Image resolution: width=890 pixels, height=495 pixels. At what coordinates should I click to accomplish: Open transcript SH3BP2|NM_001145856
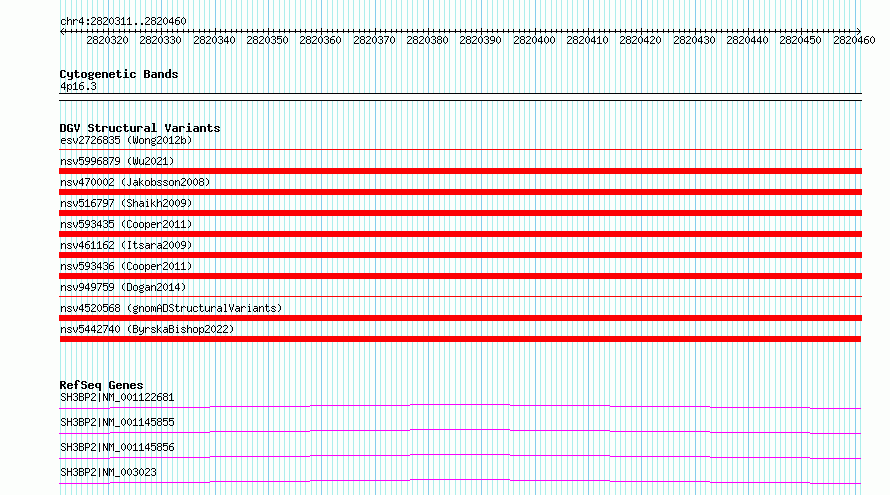coord(117,447)
